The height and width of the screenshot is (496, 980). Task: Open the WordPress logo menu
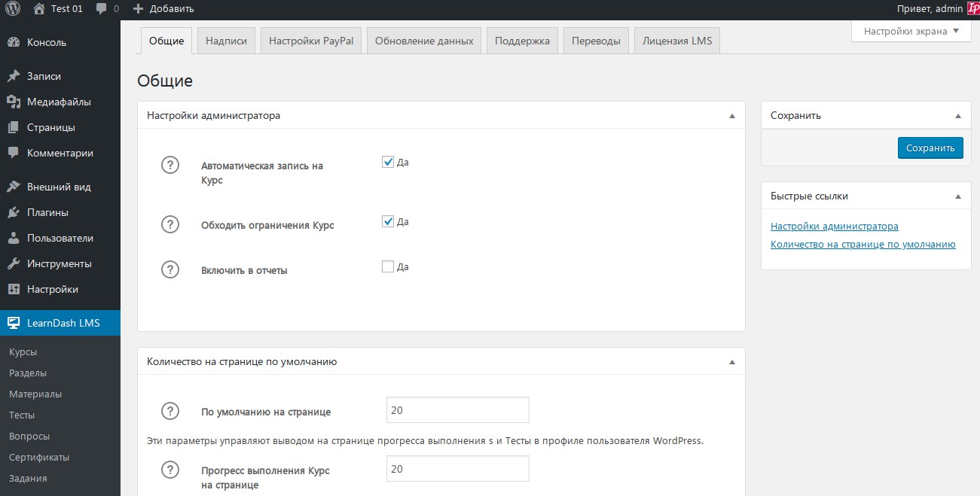point(13,9)
